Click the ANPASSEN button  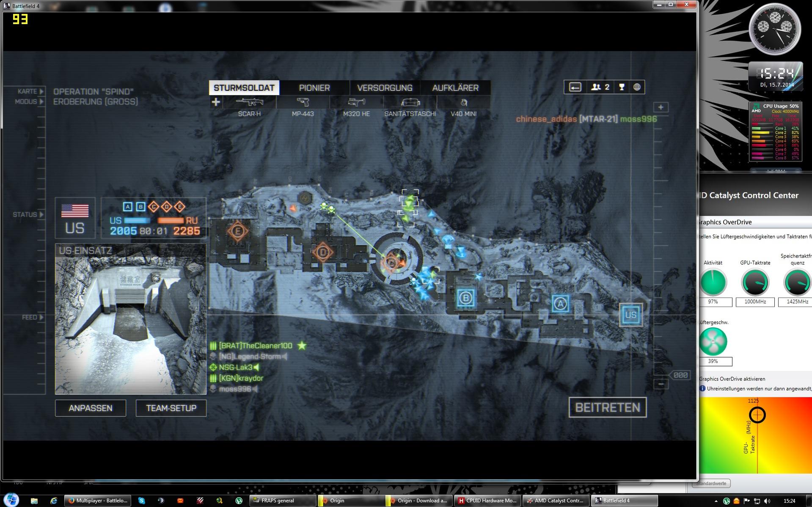click(x=91, y=408)
